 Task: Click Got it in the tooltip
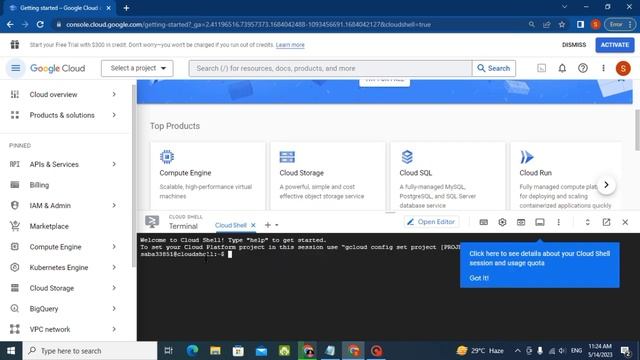click(x=479, y=278)
